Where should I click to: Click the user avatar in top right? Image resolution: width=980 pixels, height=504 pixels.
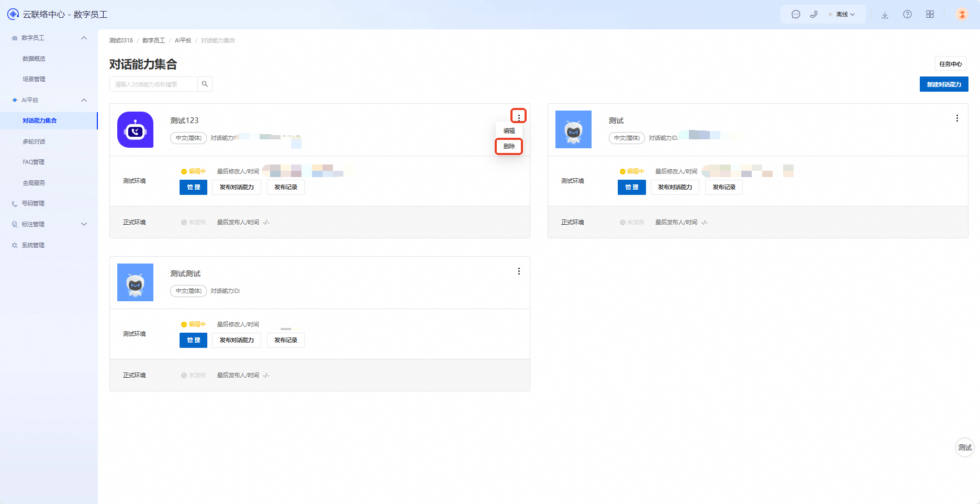(962, 14)
